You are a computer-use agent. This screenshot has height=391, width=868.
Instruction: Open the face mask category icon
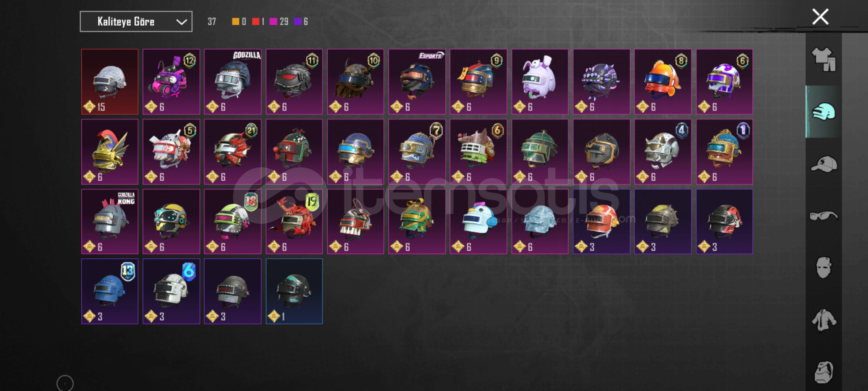pyautogui.click(x=824, y=268)
